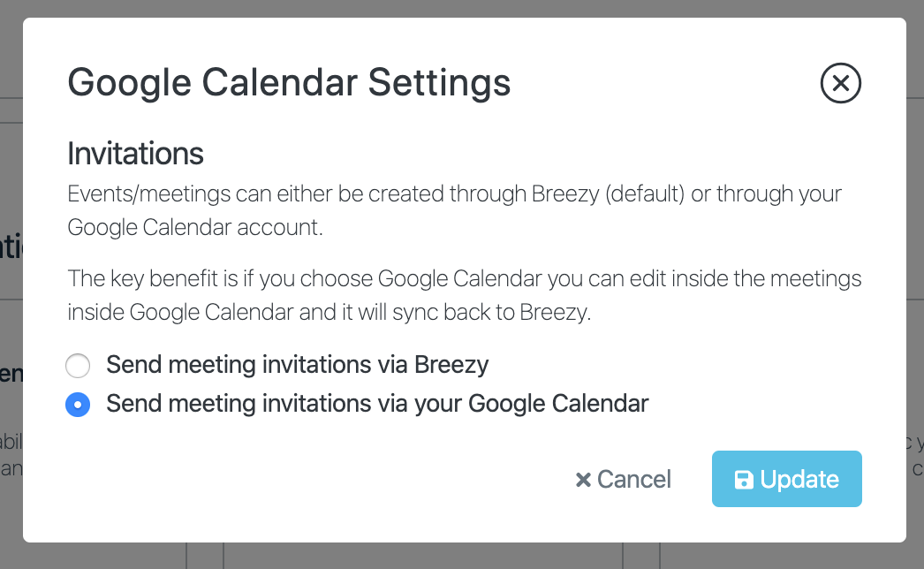Click the dimmed backdrop below the dialog

pos(462,557)
